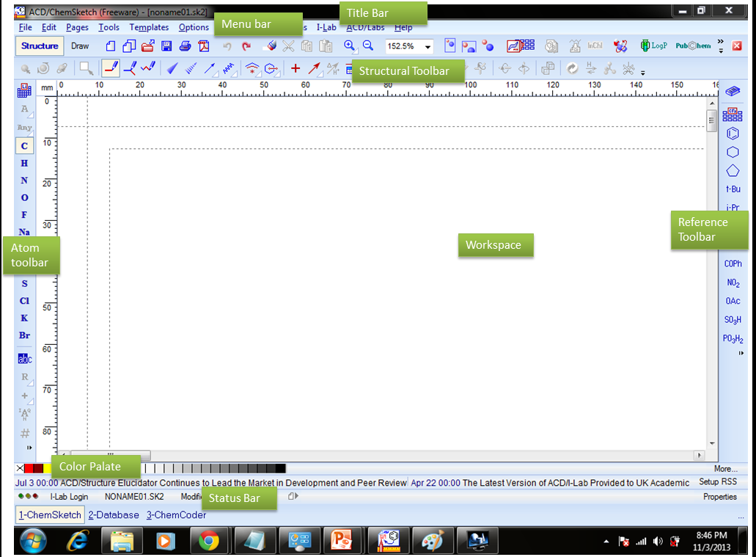Viewport: 756px width, 557px height.
Task: Expand more radicals below PO3H2
Action: tap(741, 353)
